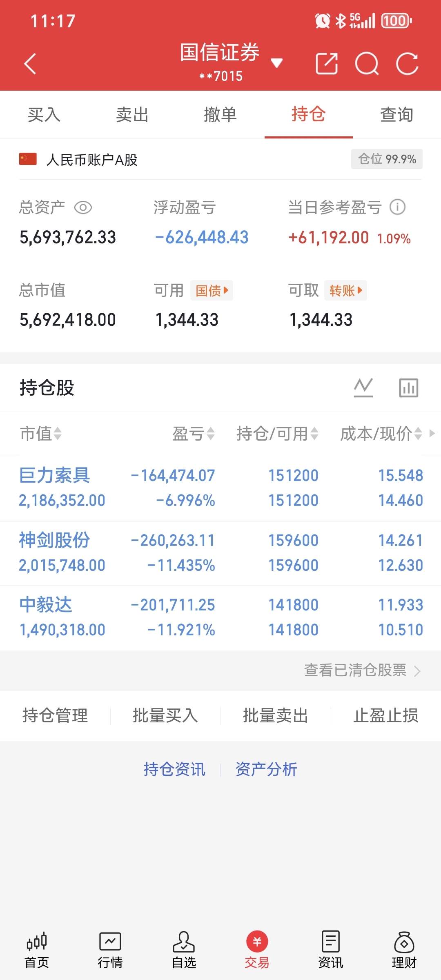Open the 资产分析 link

[x=266, y=769]
